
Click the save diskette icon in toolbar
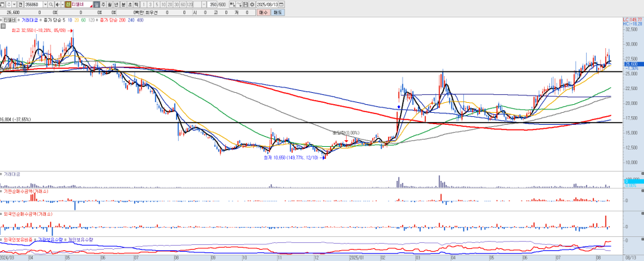245,4
